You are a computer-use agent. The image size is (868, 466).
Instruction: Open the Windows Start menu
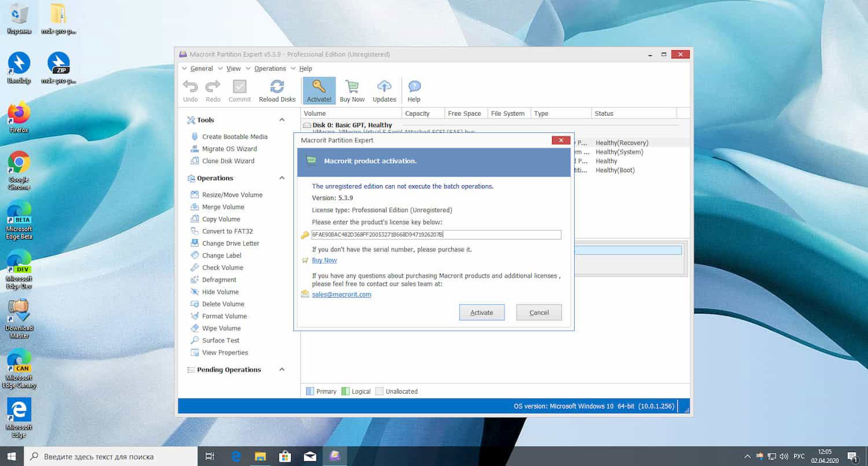(12, 456)
